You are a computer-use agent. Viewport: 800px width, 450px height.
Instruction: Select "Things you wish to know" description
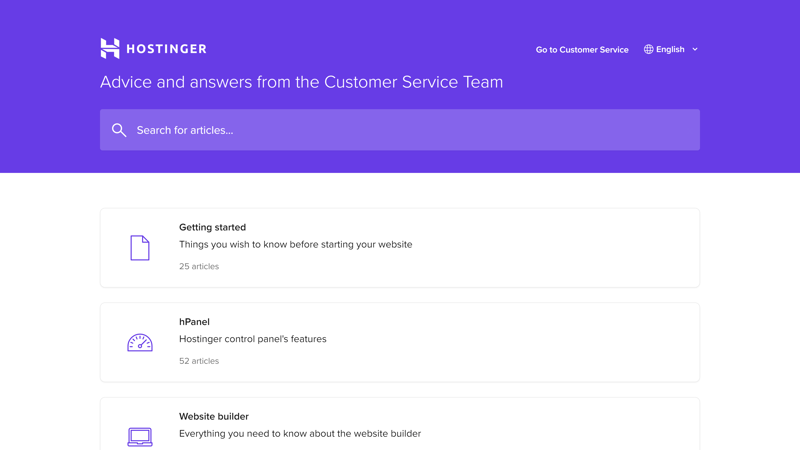point(295,244)
